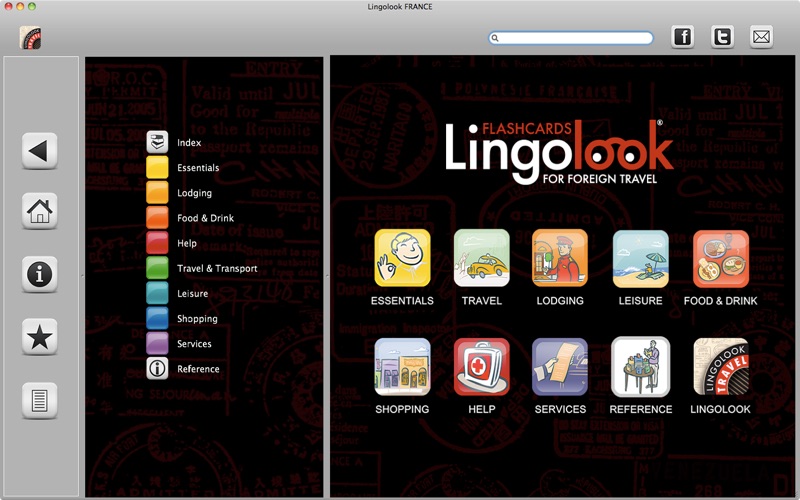Screen dimensions: 800x500
Task: Click the teal Leisure square in the list
Action: click(x=157, y=293)
